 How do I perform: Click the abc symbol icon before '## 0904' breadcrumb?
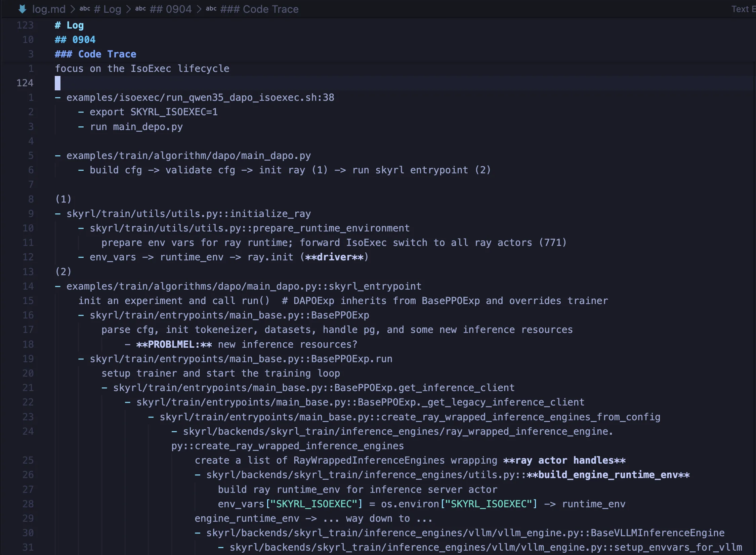pos(140,9)
